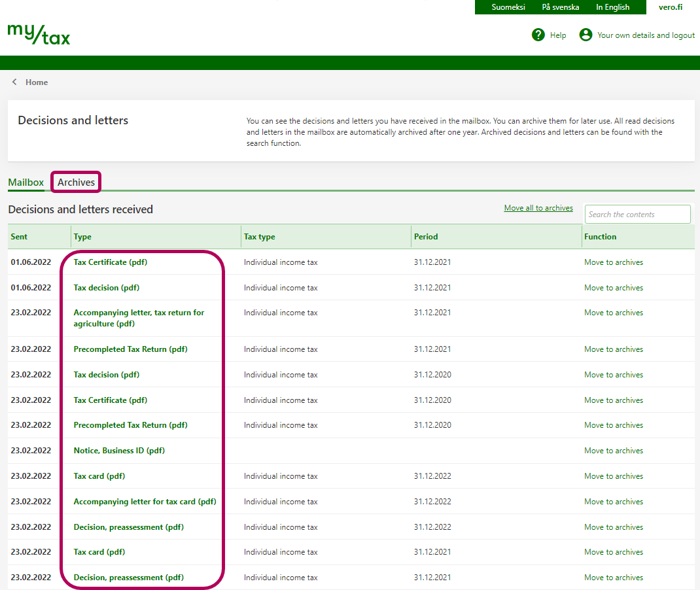Click the user profile icon
Viewport: 700px width, 590px height.
tap(586, 35)
